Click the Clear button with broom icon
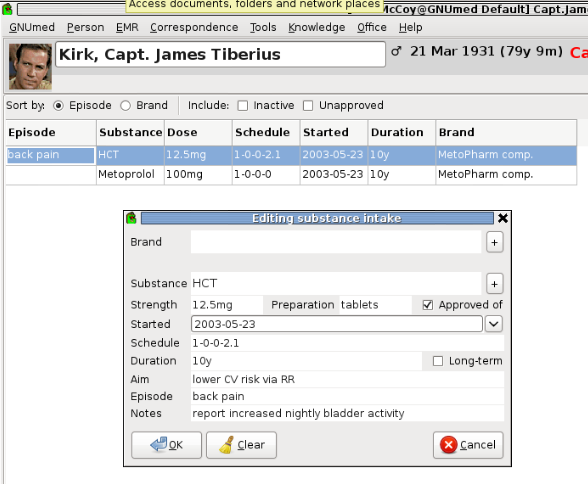Image resolution: width=588 pixels, height=484 pixels. (241, 445)
